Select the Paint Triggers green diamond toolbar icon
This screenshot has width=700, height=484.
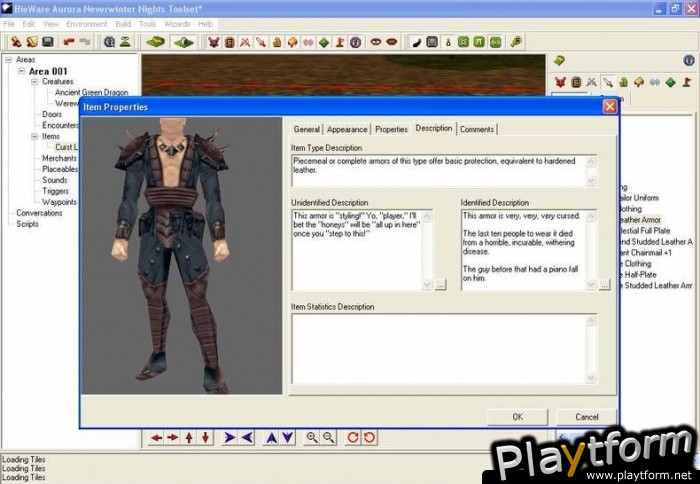tap(324, 42)
